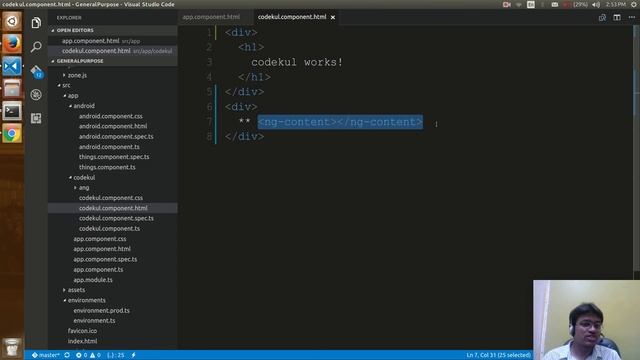Open errors and warnings count in status bar
Viewport: 640px width, 360px height.
[x=88, y=355]
